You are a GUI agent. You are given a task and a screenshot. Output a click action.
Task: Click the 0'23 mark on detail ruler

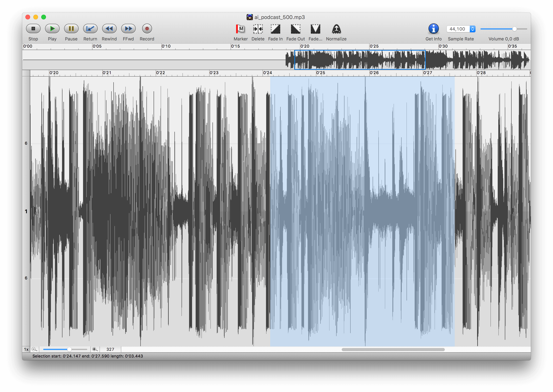(x=214, y=73)
